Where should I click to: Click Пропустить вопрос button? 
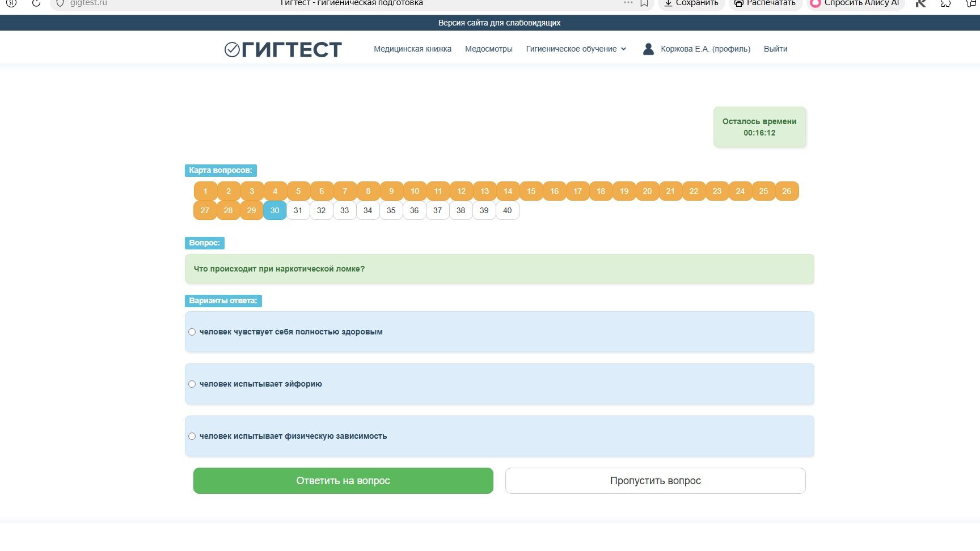pyautogui.click(x=655, y=481)
